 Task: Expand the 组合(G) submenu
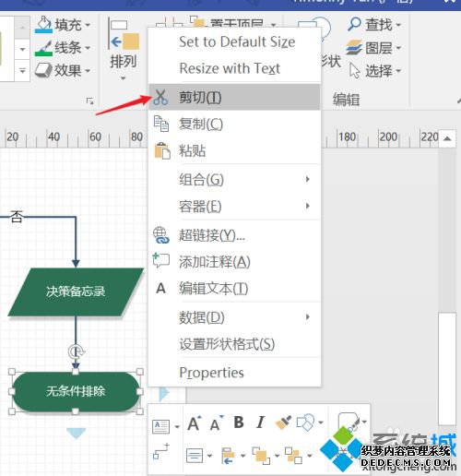pyautogui.click(x=234, y=179)
